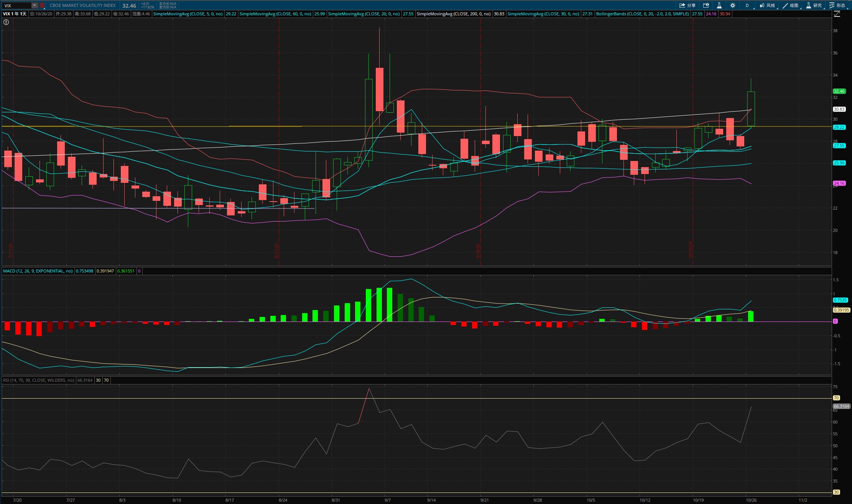Screen dimensions: 852x504
Task: Click the RSI 30 oversold level bubble
Action: (836, 492)
